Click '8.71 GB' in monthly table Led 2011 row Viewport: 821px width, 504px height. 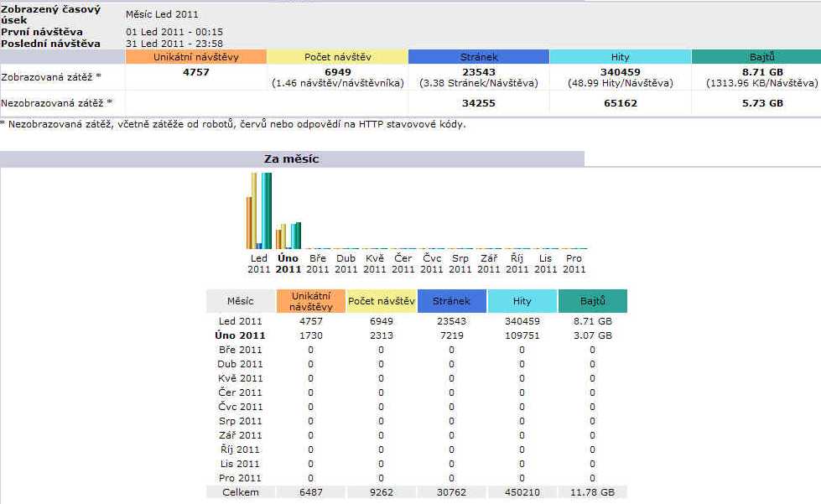coord(593,321)
